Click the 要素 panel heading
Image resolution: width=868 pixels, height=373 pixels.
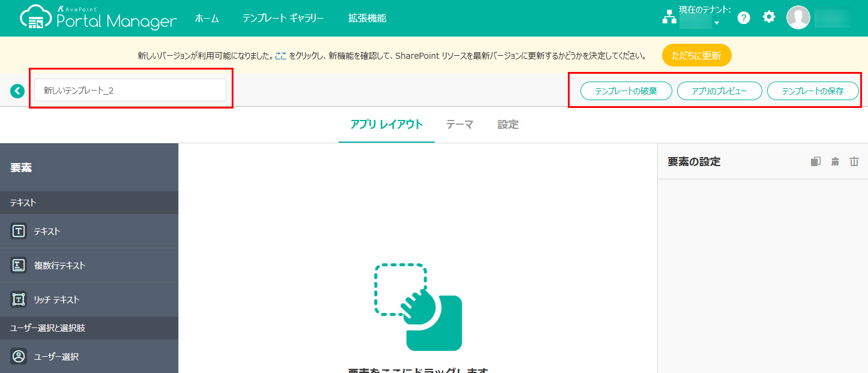point(21,168)
